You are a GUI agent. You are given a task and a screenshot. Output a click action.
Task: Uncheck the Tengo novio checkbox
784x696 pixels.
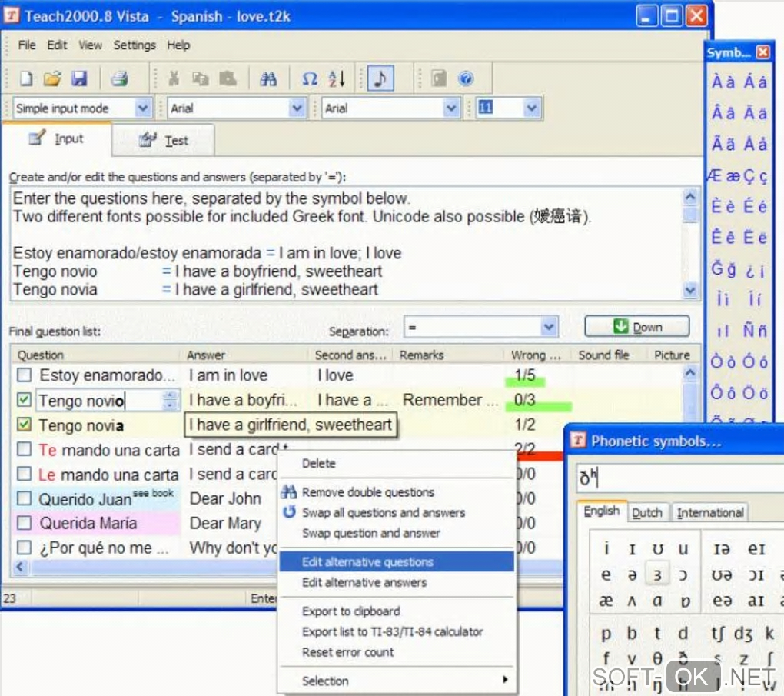tap(24, 399)
